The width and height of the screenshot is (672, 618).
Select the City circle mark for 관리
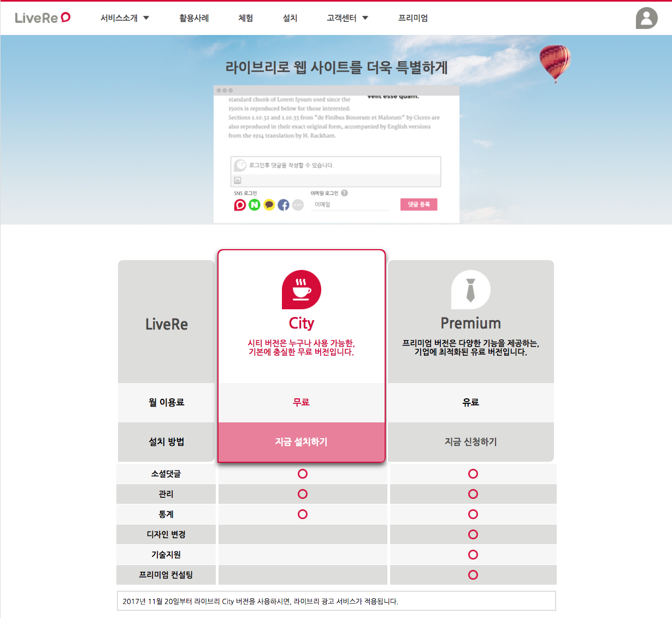[x=303, y=494]
